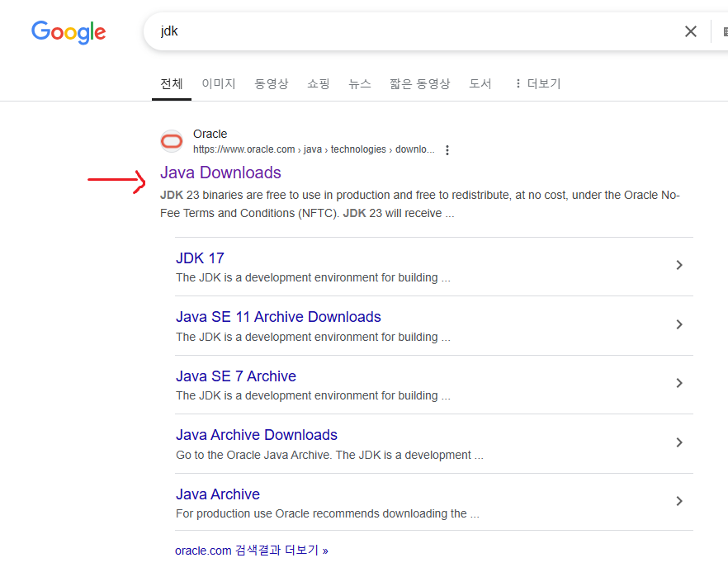Open the 쇼핑 tab

coord(319,83)
